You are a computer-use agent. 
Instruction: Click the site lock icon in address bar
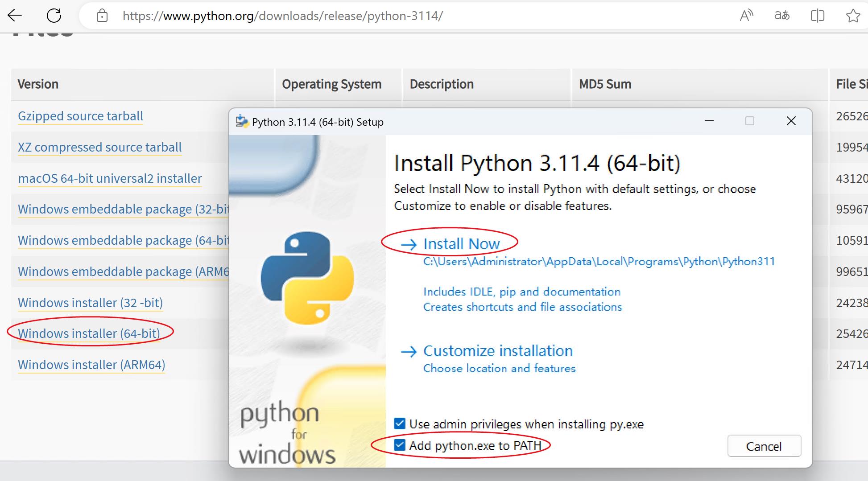pyautogui.click(x=102, y=16)
